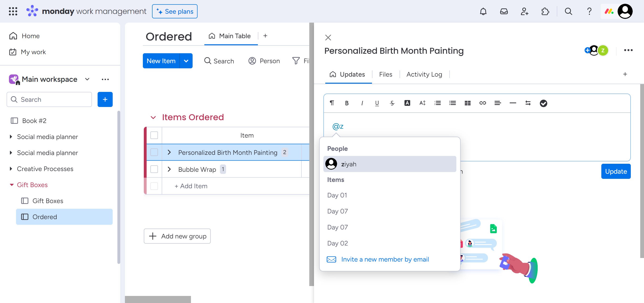Insert a link using the link icon
The height and width of the screenshot is (303, 644).
click(483, 103)
